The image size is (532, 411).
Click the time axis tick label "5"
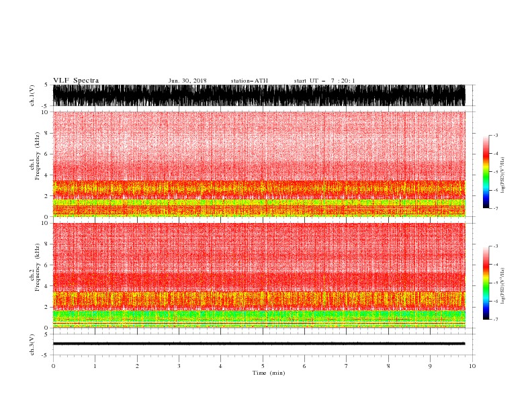(x=263, y=366)
